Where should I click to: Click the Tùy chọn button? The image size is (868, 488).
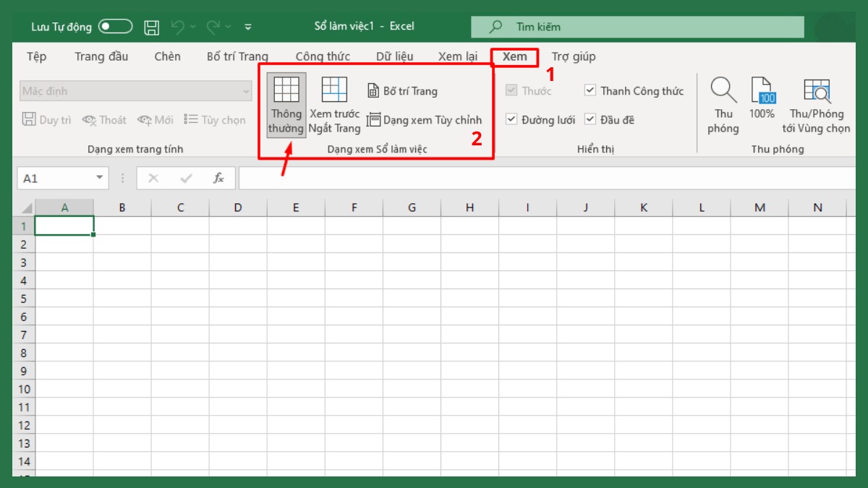(214, 119)
